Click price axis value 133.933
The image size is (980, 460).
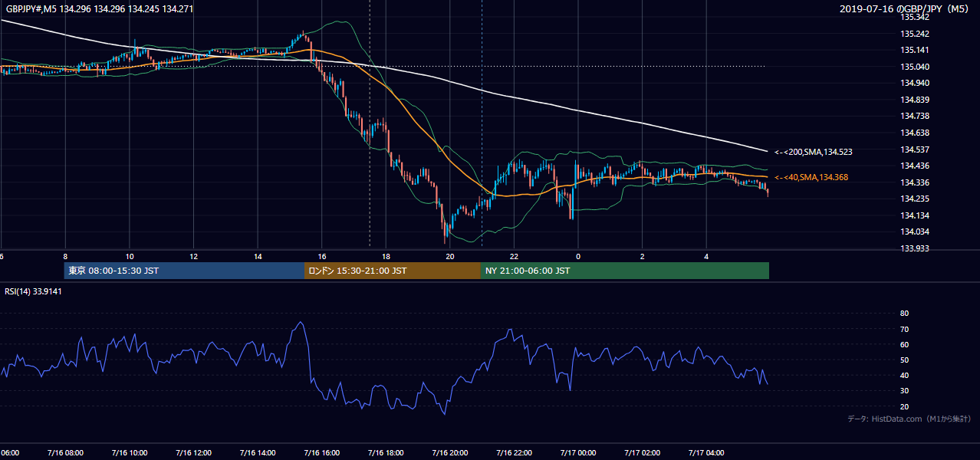pos(915,248)
